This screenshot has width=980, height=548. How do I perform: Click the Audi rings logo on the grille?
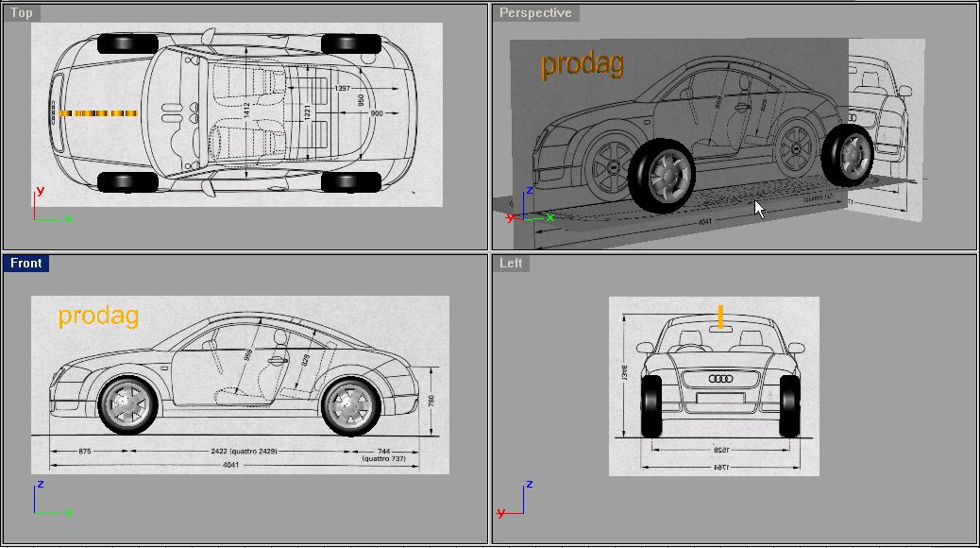[x=720, y=379]
